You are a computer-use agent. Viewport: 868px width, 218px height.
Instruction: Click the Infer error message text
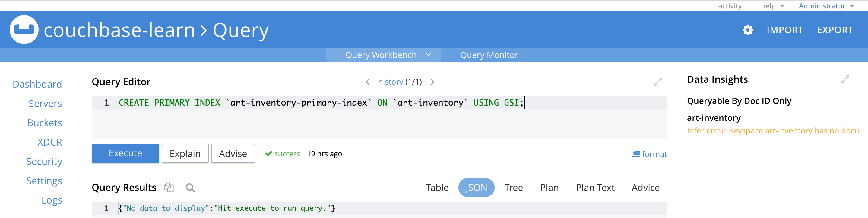point(773,131)
